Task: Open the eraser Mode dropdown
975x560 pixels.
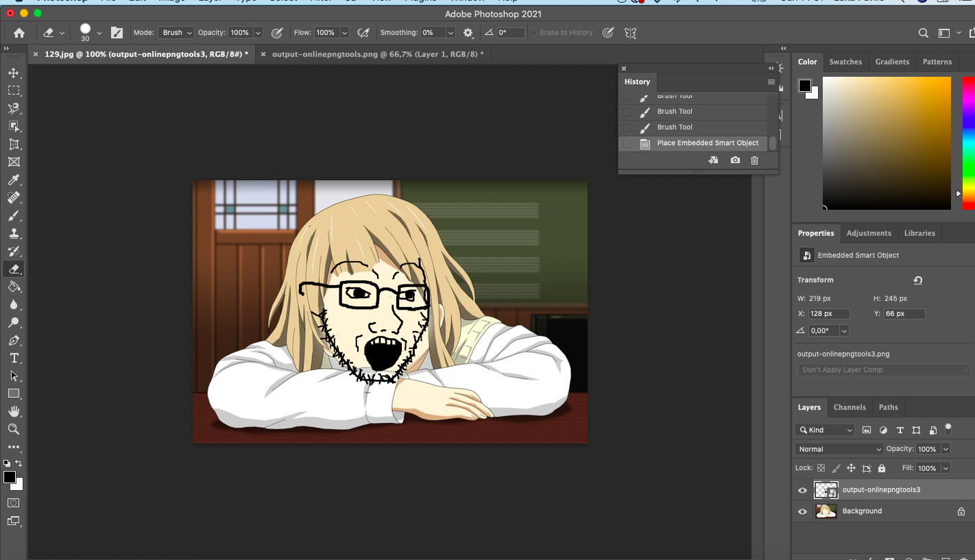Action: 176,32
